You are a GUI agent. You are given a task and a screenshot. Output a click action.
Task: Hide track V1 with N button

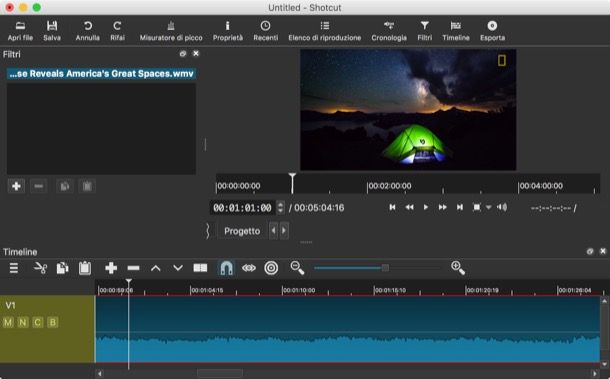click(x=23, y=322)
